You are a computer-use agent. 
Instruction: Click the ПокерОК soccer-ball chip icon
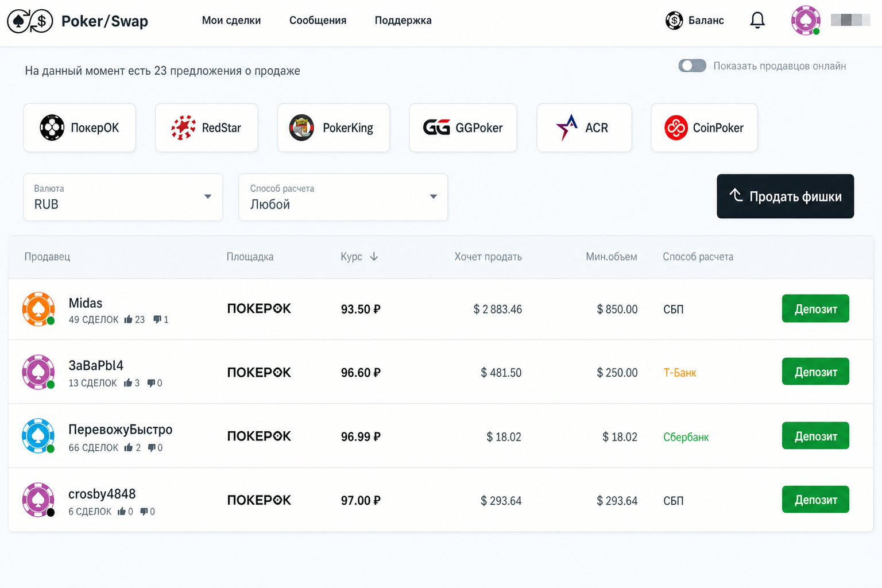pos(52,127)
